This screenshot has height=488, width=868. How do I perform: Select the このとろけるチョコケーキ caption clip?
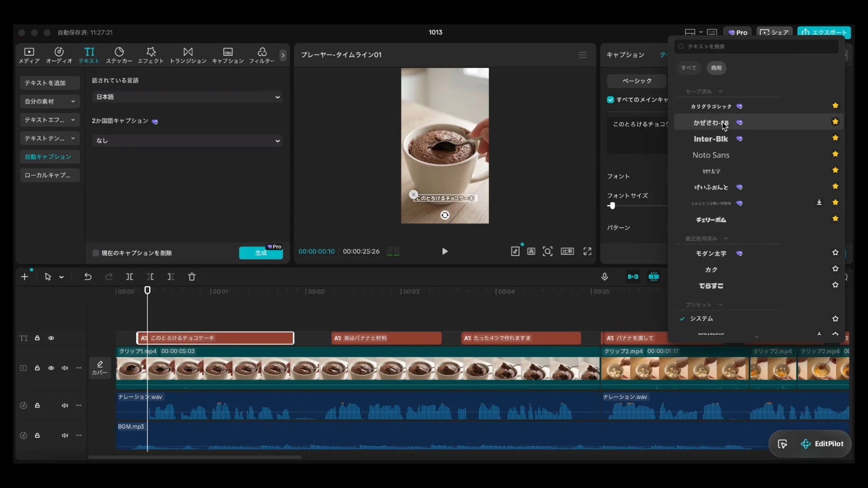click(215, 338)
